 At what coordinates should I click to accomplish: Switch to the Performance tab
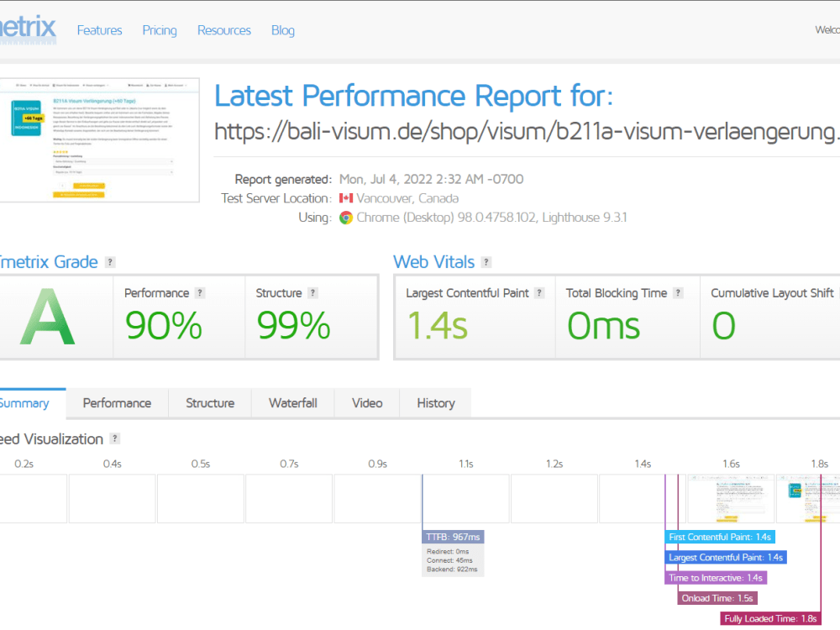pyautogui.click(x=117, y=403)
